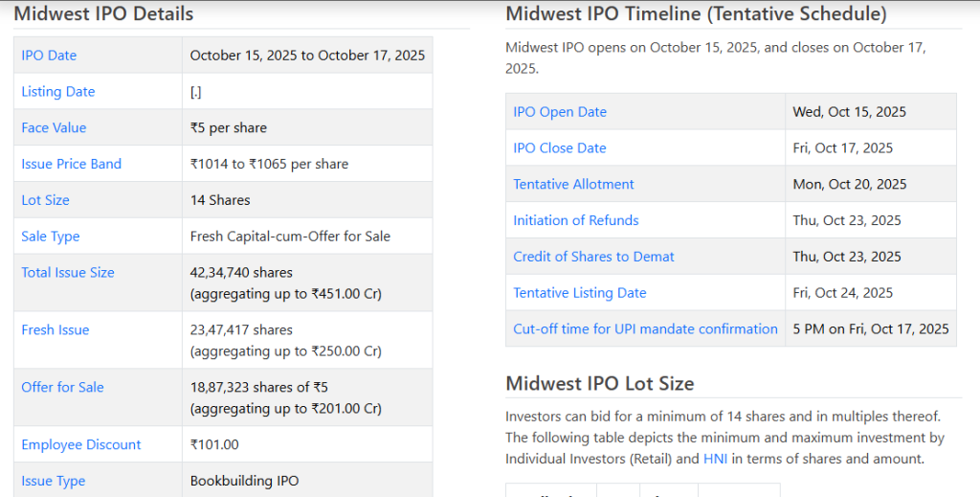Select the Issue Price Band link

tap(72, 164)
